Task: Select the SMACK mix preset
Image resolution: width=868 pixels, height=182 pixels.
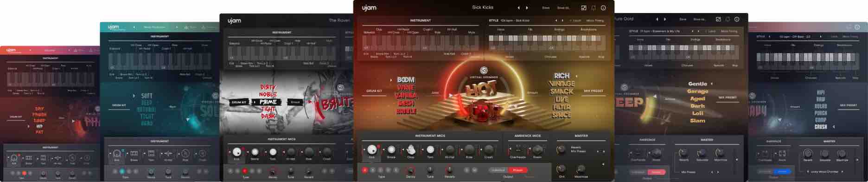Action: (x=562, y=91)
